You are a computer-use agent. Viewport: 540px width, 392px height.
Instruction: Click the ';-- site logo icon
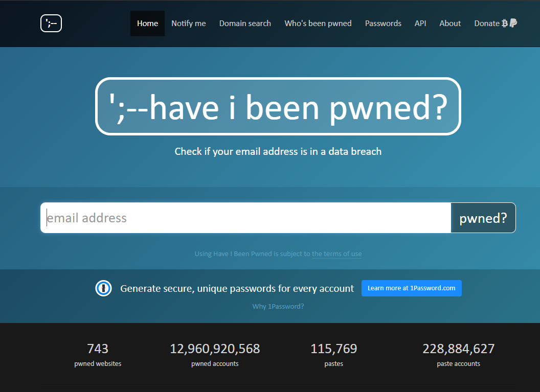point(51,23)
